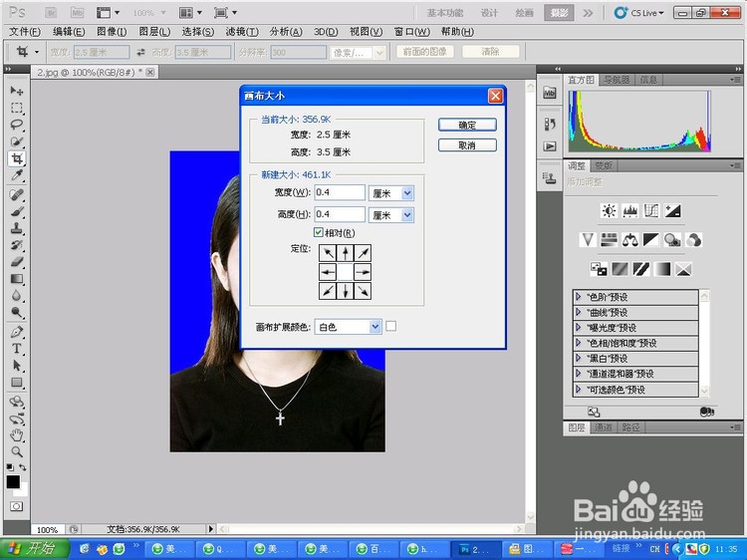This screenshot has height=560, width=747.
Task: Set anchor to top-left arrow
Action: point(328,253)
